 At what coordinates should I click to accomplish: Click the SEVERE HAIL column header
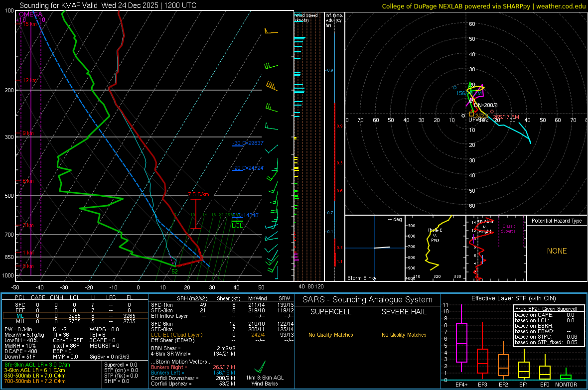click(x=404, y=312)
